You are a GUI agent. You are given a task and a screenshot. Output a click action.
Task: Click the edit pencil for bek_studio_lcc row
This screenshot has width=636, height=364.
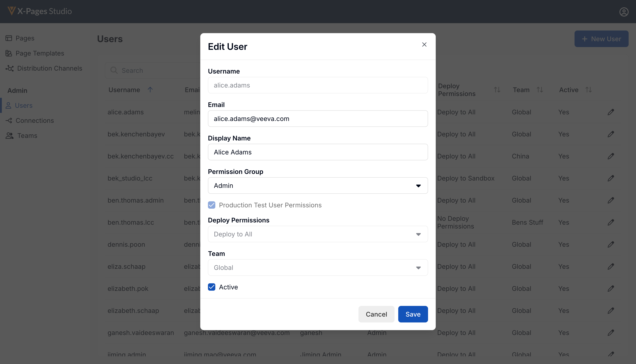[610, 178]
